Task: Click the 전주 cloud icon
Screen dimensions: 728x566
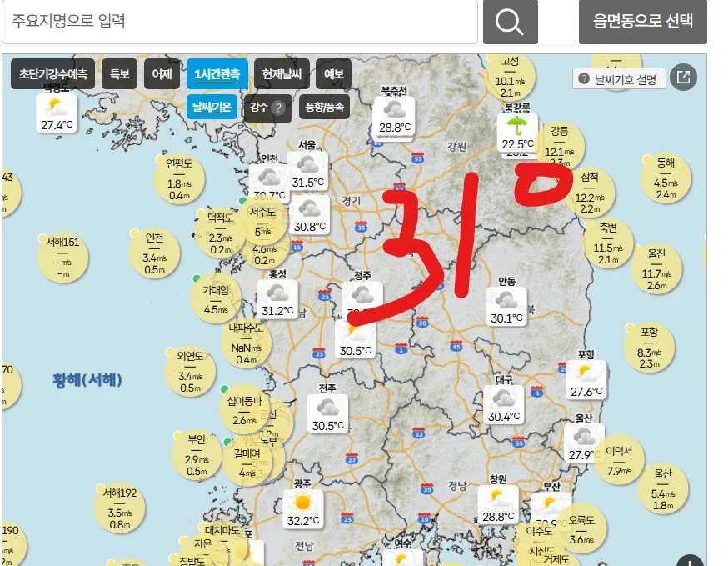Action: point(327,407)
